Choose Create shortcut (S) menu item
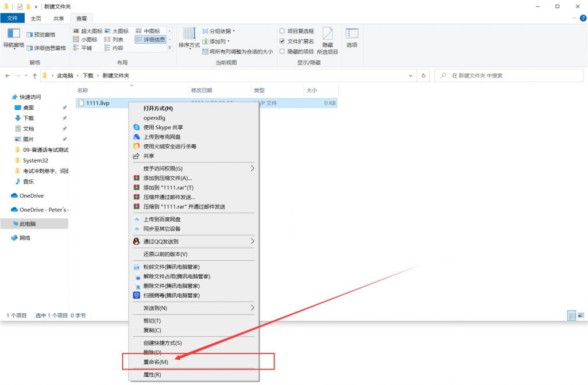The image size is (588, 385). 194,343
